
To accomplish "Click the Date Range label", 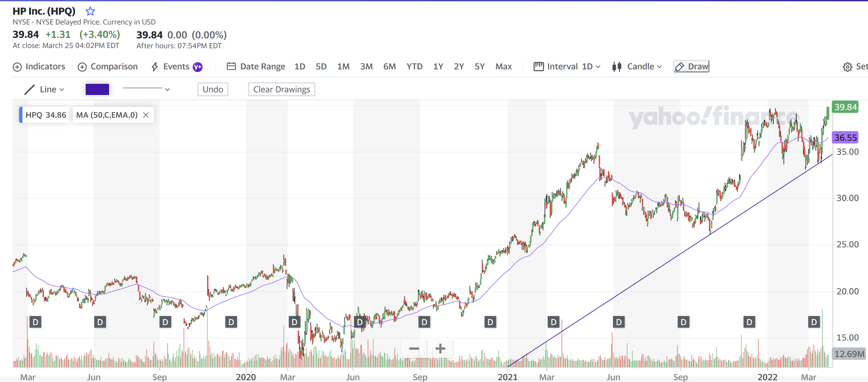I will (263, 67).
